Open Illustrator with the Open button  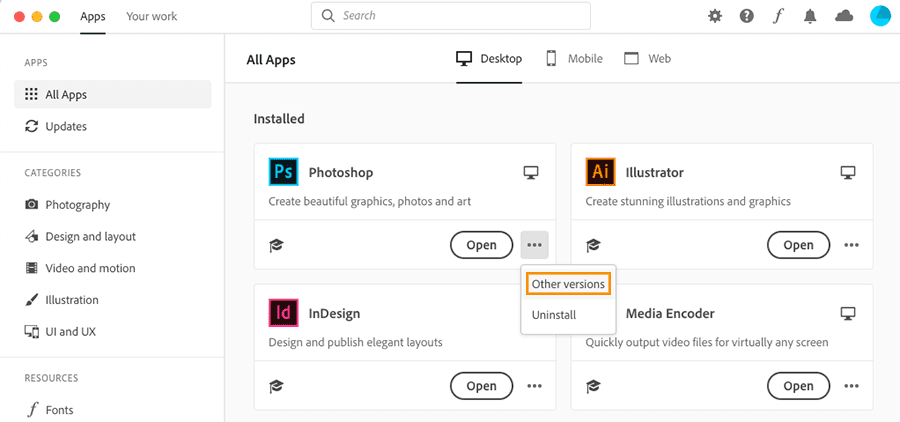pyautogui.click(x=798, y=245)
